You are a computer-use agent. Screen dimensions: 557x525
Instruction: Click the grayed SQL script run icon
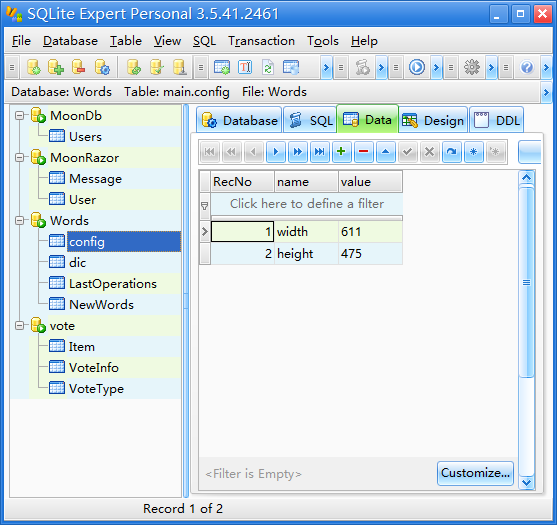pos(362,67)
